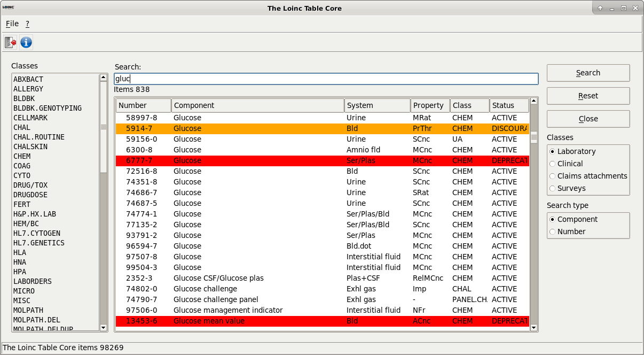Select CELLMARK in the Classes list
644x355 pixels.
point(56,118)
